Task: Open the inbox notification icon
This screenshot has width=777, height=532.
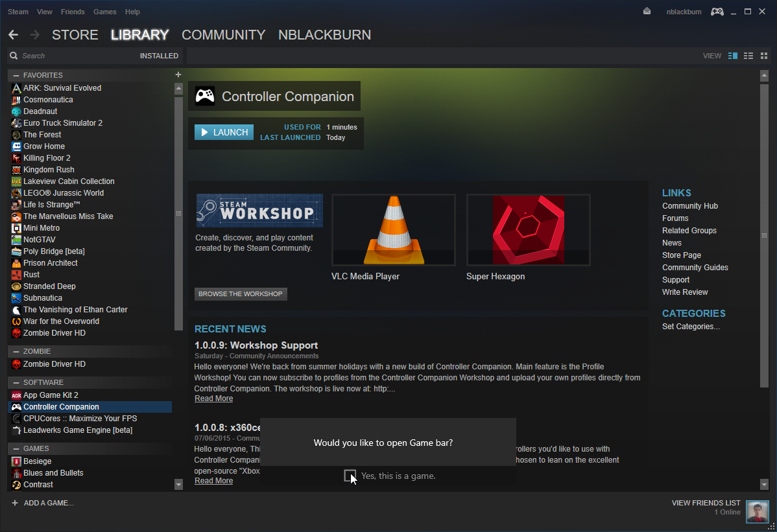Action: (x=647, y=12)
